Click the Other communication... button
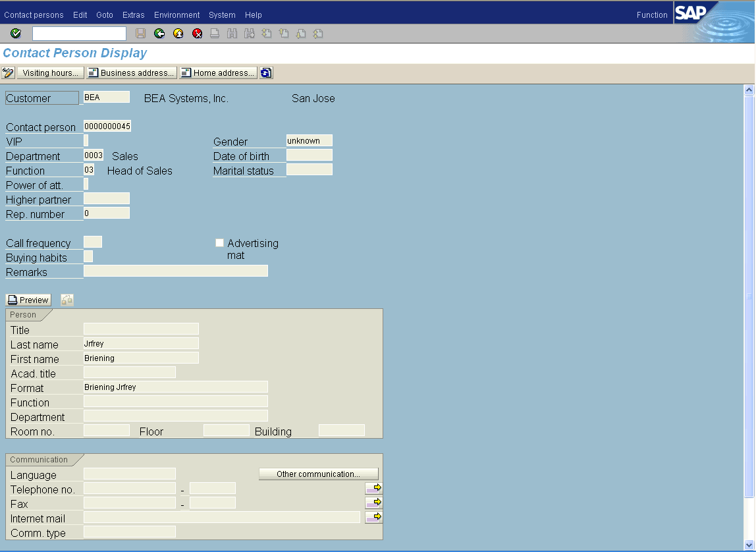The width and height of the screenshot is (756, 552). (319, 474)
